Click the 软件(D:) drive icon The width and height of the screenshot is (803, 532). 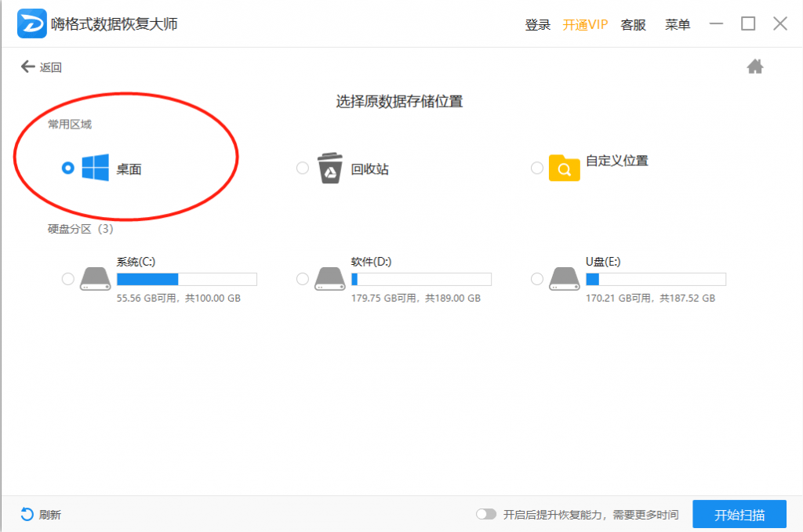pyautogui.click(x=330, y=279)
